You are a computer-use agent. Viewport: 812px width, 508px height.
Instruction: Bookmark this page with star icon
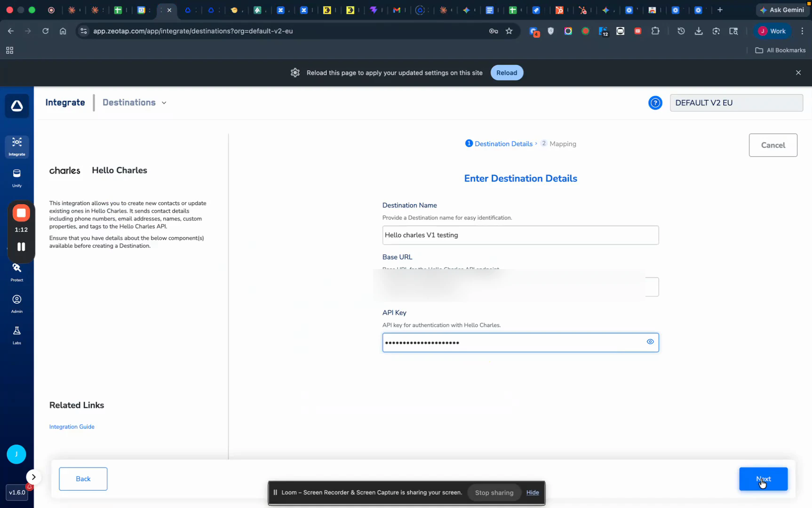(x=509, y=31)
